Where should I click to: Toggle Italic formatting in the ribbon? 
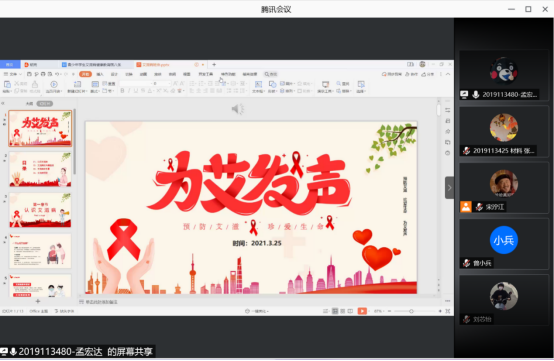(129, 91)
